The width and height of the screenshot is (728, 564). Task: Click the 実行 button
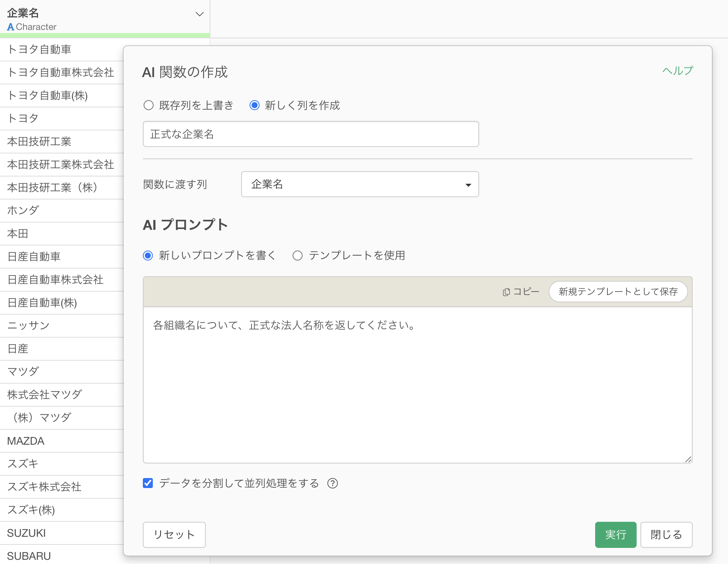615,534
